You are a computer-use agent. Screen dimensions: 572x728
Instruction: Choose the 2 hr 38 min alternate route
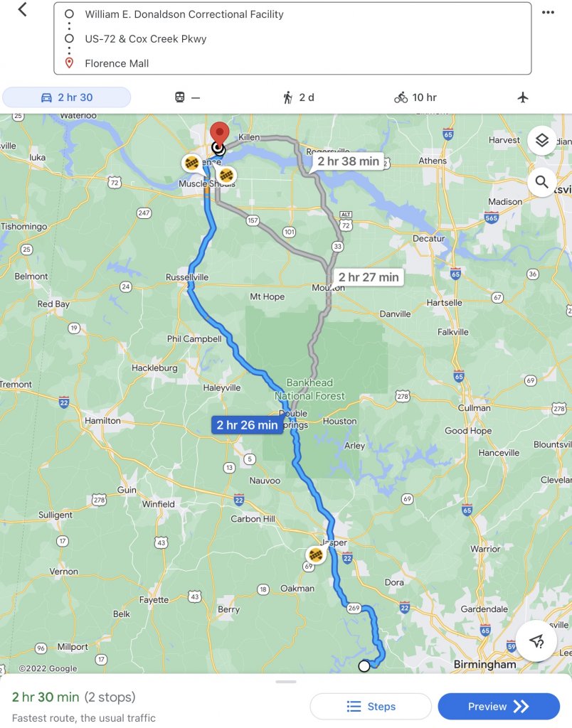click(348, 161)
